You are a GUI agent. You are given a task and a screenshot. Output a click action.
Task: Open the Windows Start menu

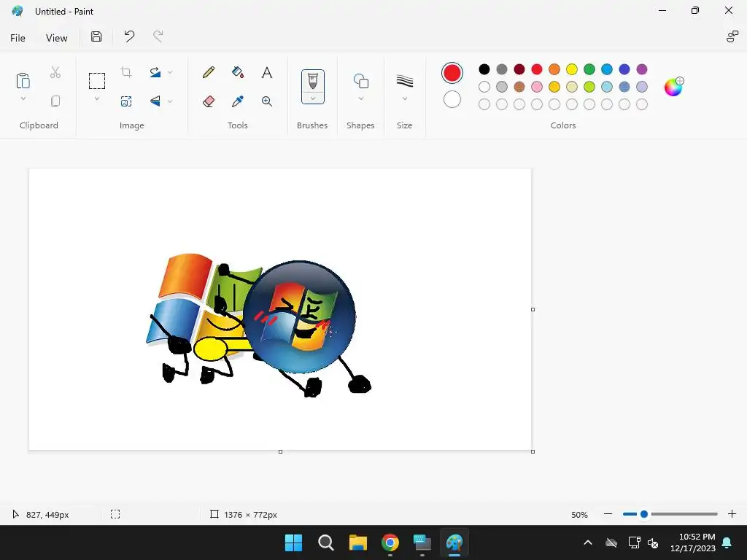[293, 542]
